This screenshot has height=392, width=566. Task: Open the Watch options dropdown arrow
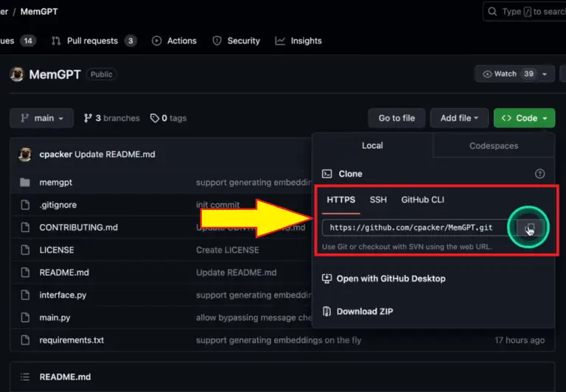[x=546, y=74]
